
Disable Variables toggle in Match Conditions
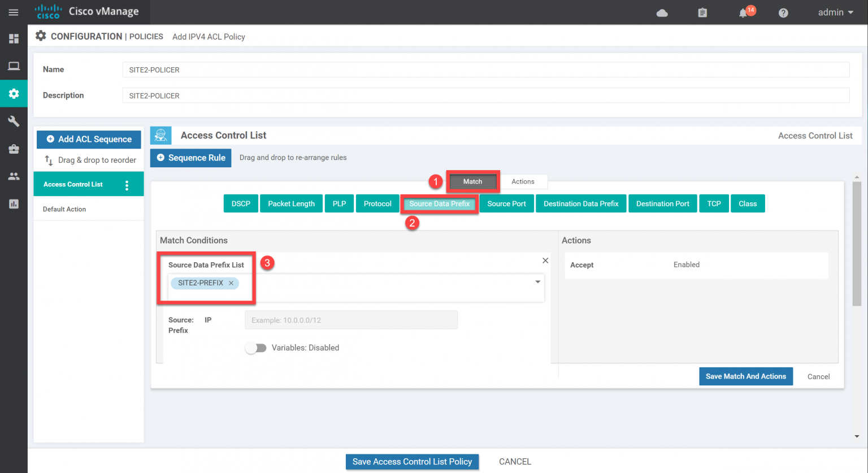(x=255, y=348)
